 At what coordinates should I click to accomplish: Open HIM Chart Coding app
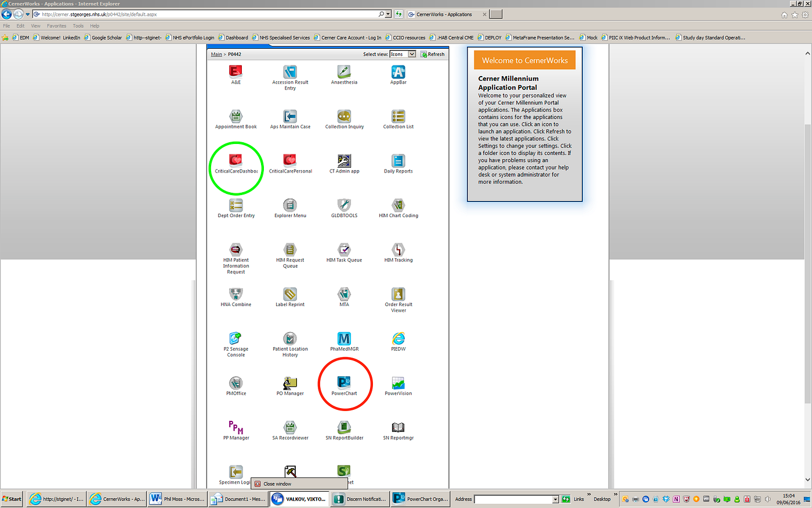[x=398, y=205]
